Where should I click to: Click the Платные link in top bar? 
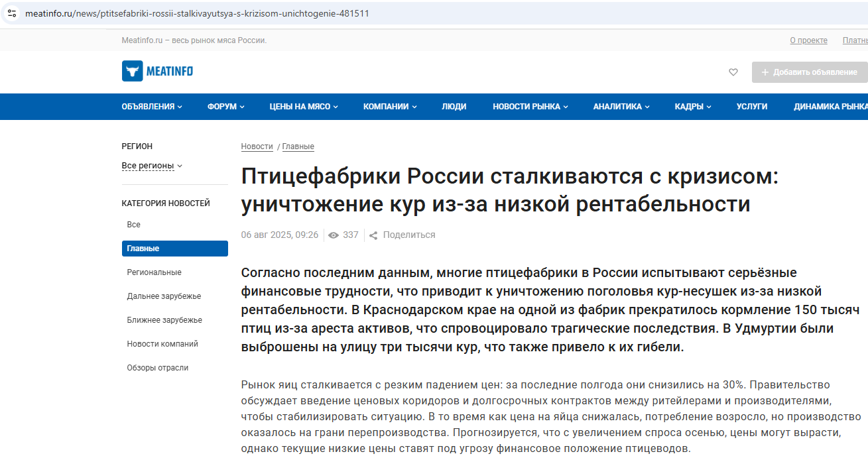pos(855,40)
